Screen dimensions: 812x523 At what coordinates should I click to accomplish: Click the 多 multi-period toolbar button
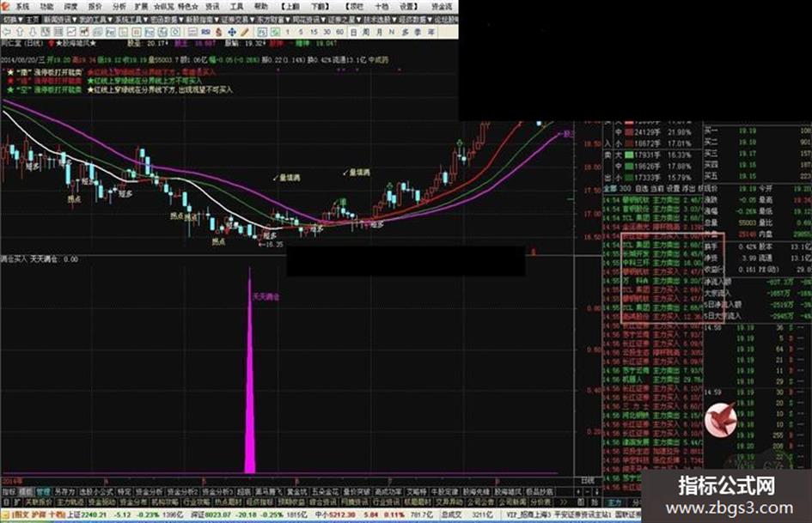406,32
